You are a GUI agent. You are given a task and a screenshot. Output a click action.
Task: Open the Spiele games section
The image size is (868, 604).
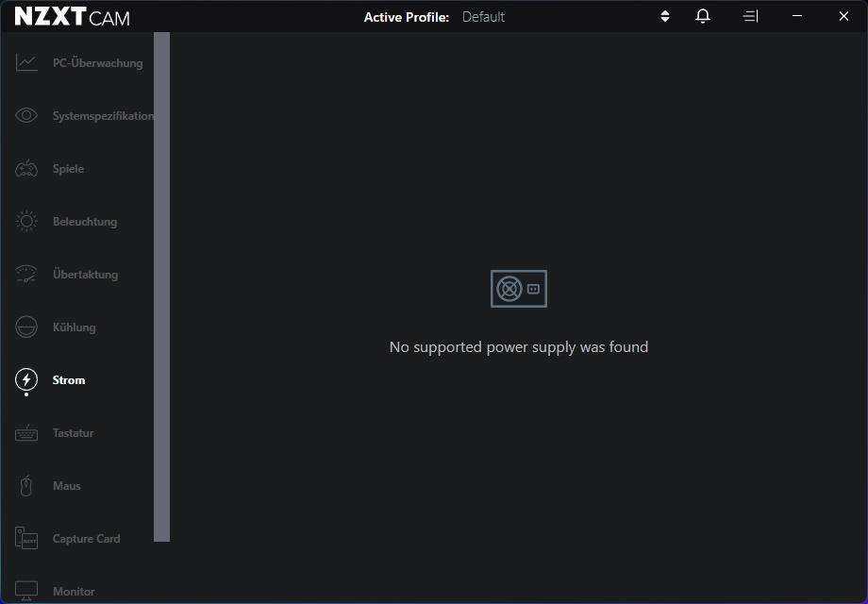coord(66,168)
